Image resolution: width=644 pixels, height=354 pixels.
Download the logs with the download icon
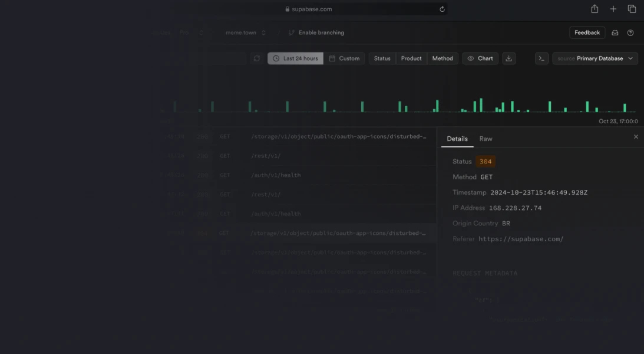pos(509,58)
